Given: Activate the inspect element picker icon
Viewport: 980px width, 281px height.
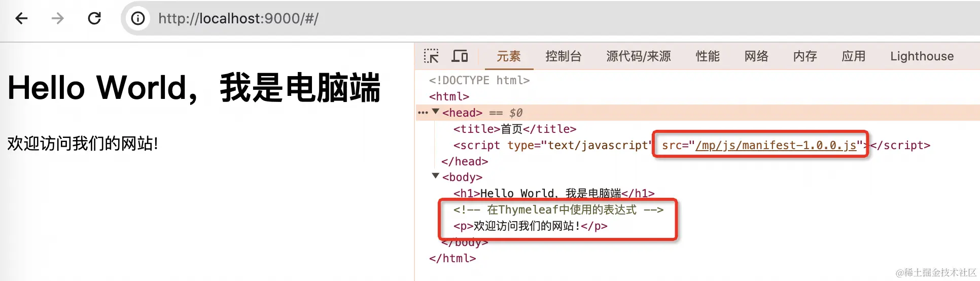Looking at the screenshot, I should tap(431, 56).
